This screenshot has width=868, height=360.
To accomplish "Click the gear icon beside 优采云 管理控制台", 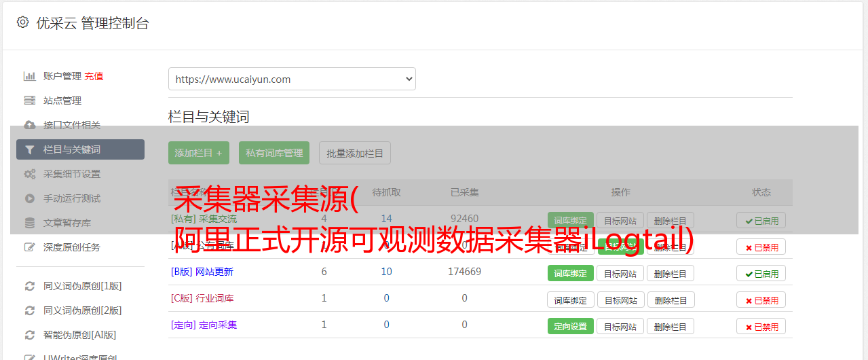I will tap(22, 22).
